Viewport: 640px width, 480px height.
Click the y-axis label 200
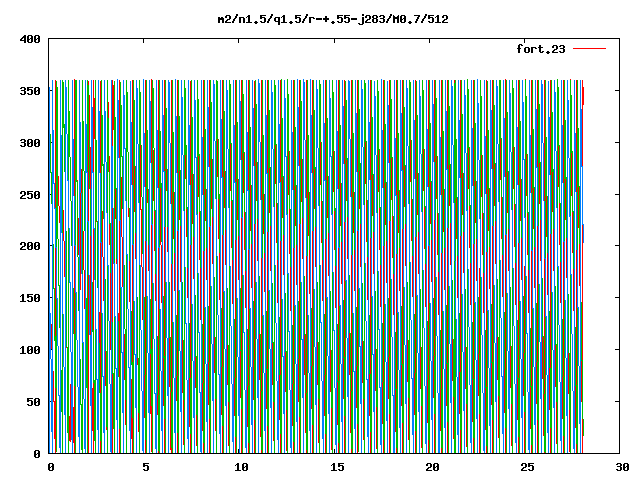30,246
